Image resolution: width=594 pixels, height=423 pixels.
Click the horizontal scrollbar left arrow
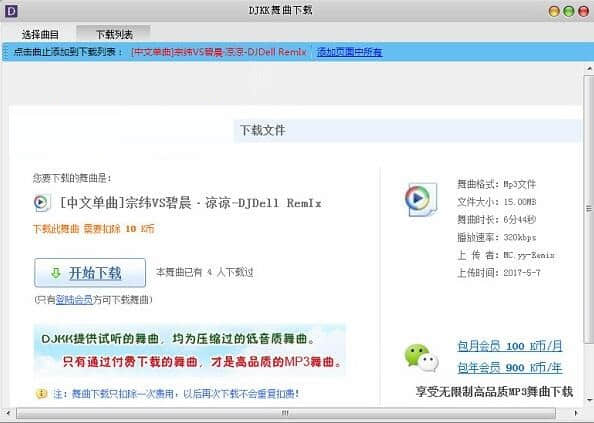tap(8, 413)
